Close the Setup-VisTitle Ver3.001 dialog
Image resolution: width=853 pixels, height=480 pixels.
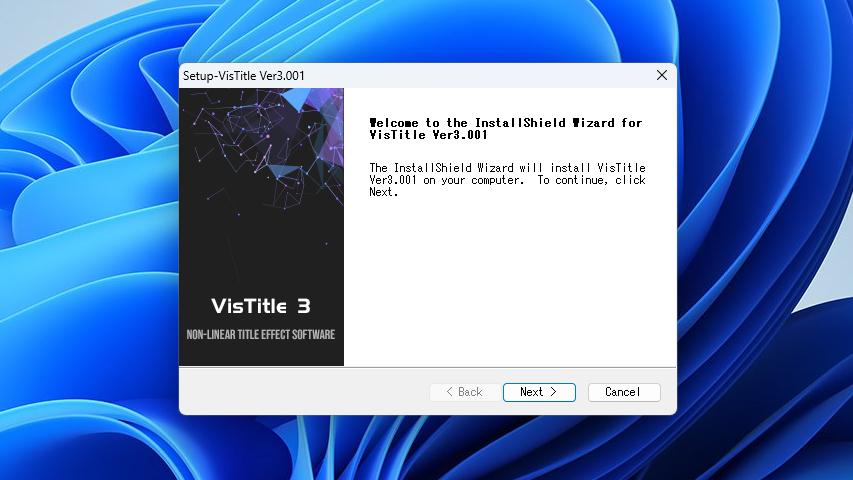pyautogui.click(x=662, y=75)
